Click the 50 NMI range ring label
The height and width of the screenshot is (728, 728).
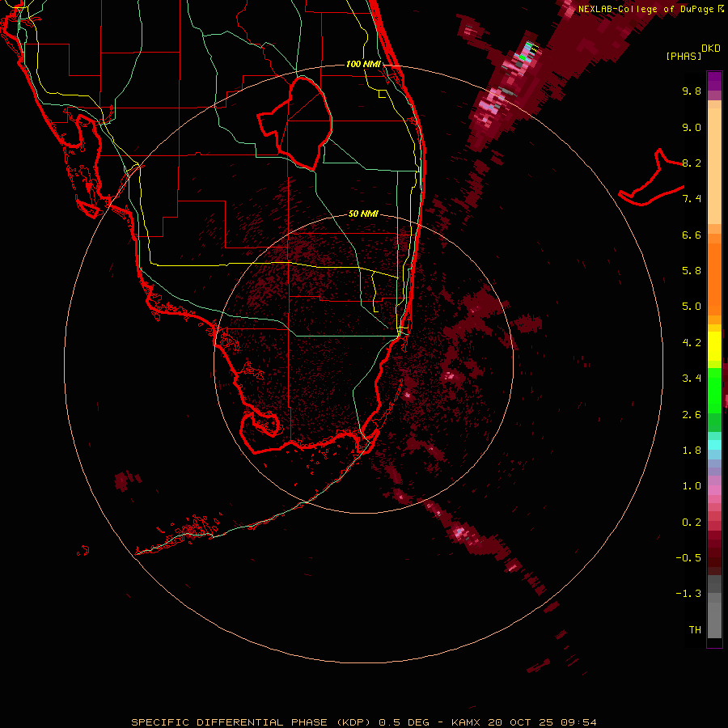363,214
